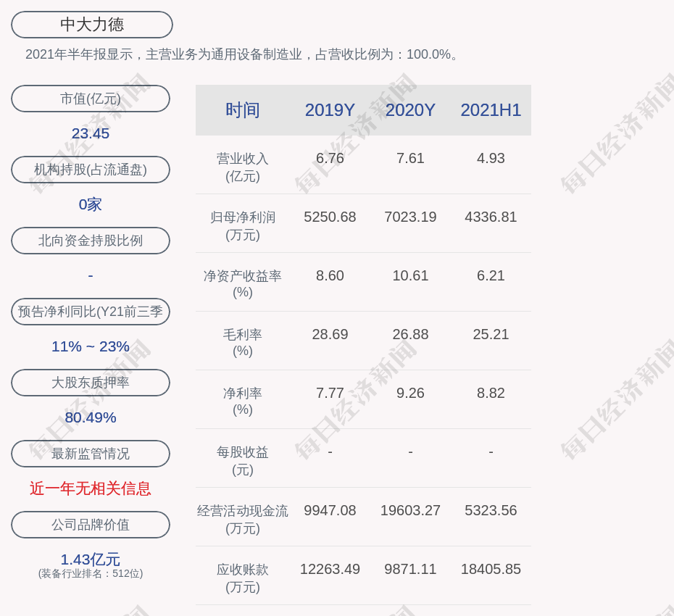This screenshot has width=674, height=616.
Task: Click the 装备行业排名：512位 note
Action: tap(91, 573)
